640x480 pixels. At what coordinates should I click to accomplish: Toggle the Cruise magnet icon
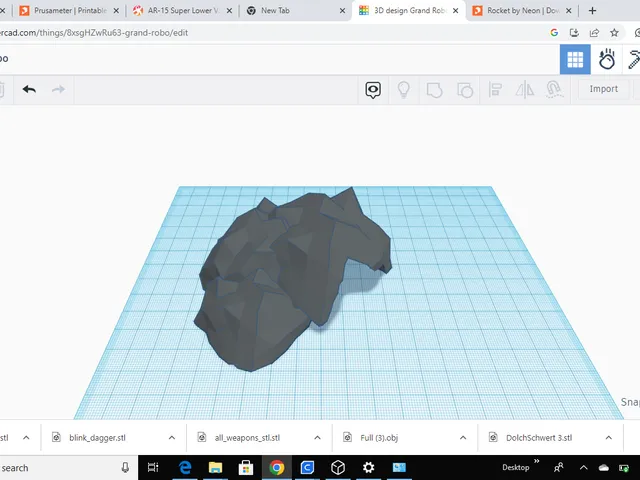[554, 89]
